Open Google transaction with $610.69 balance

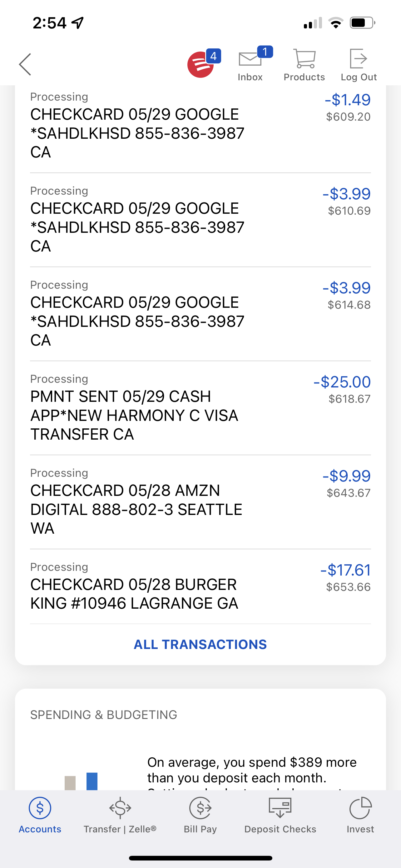(x=200, y=220)
